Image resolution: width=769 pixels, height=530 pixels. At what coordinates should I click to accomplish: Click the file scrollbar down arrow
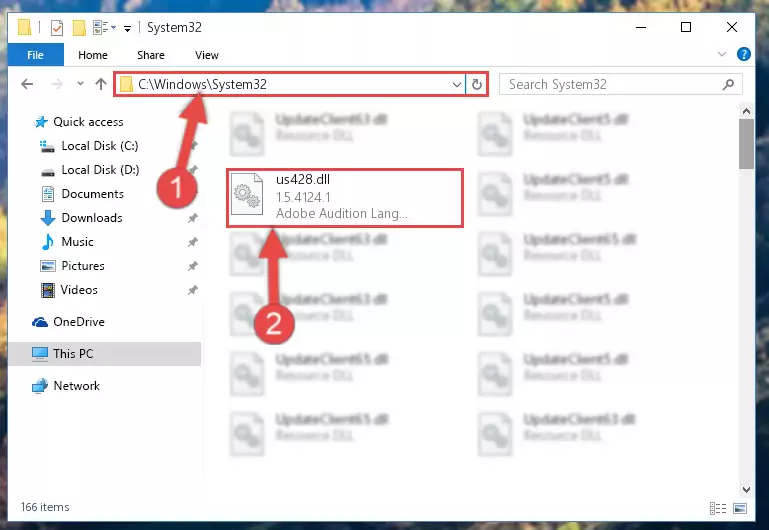[746, 489]
